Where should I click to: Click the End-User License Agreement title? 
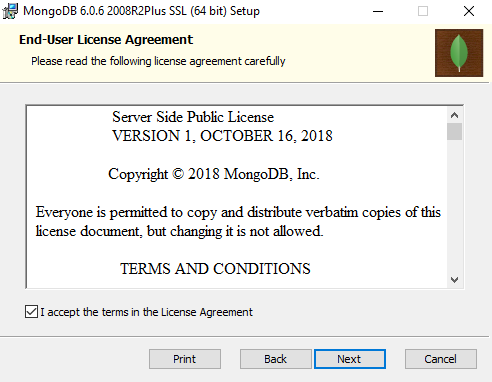pos(106,40)
